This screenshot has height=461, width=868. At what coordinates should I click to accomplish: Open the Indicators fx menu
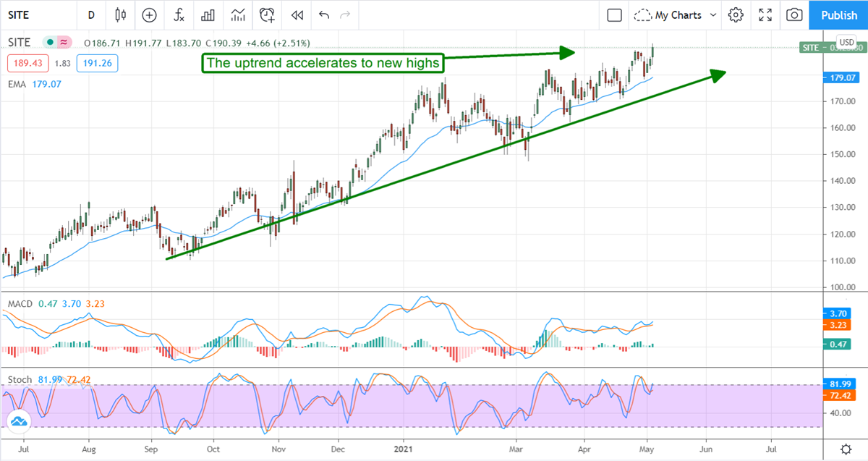point(178,14)
